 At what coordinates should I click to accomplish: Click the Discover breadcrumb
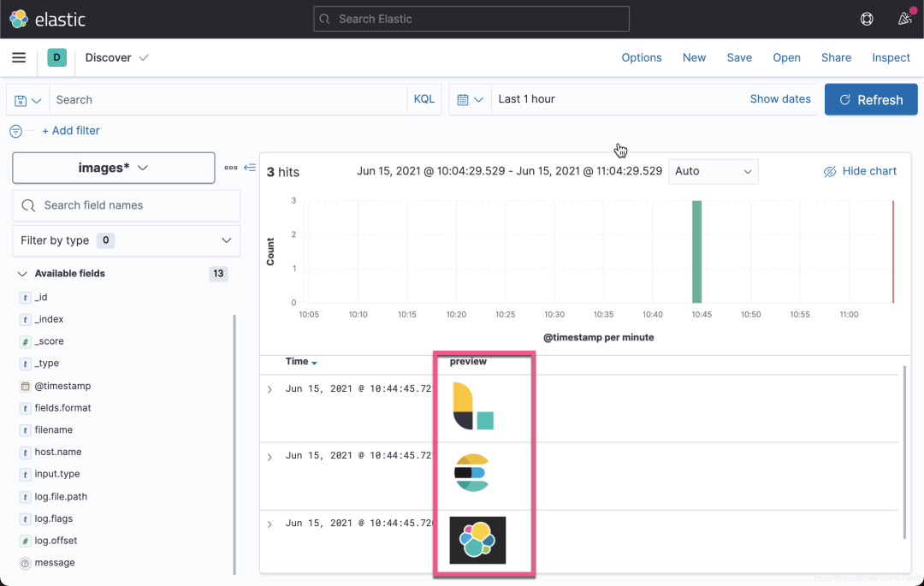click(109, 57)
